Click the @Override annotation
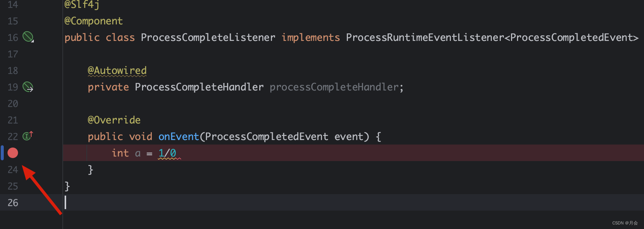 pos(114,120)
